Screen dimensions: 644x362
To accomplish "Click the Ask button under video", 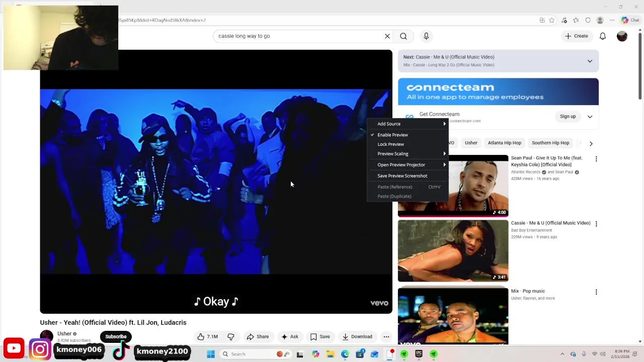I will point(290,337).
